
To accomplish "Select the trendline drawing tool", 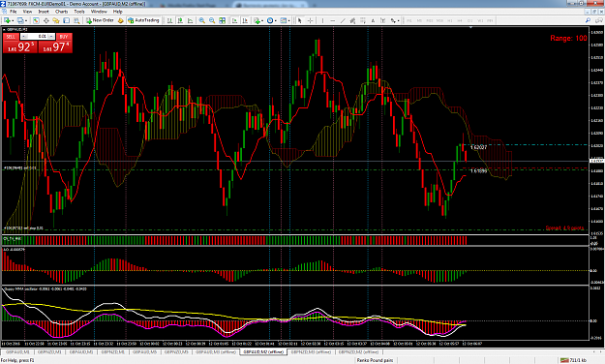I will 343,20.
